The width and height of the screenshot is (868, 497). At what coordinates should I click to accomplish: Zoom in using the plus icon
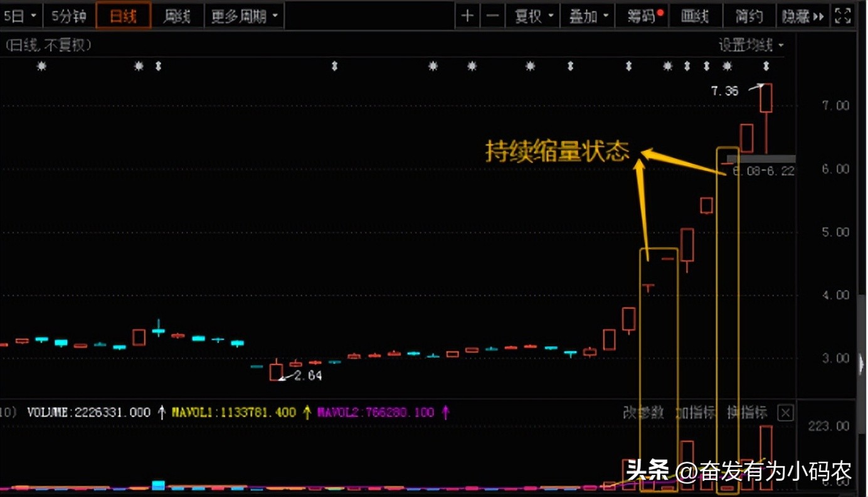[x=467, y=16]
